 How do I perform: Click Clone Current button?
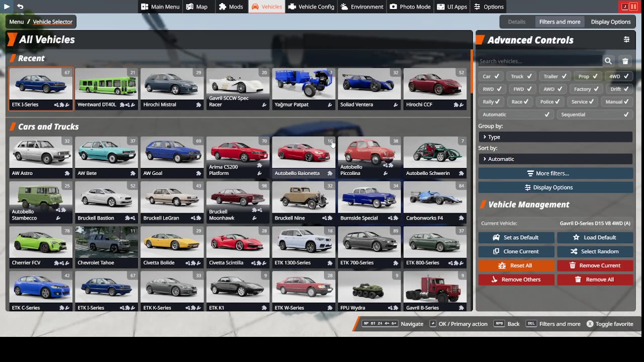point(516,251)
